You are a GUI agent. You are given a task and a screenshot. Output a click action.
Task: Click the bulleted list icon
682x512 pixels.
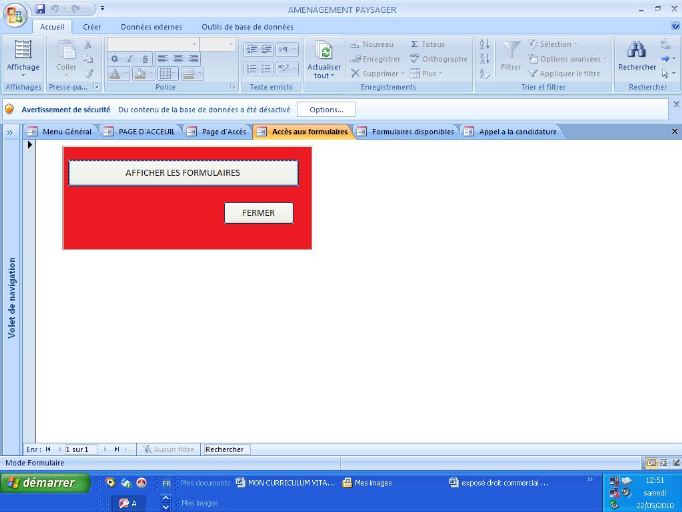click(266, 68)
